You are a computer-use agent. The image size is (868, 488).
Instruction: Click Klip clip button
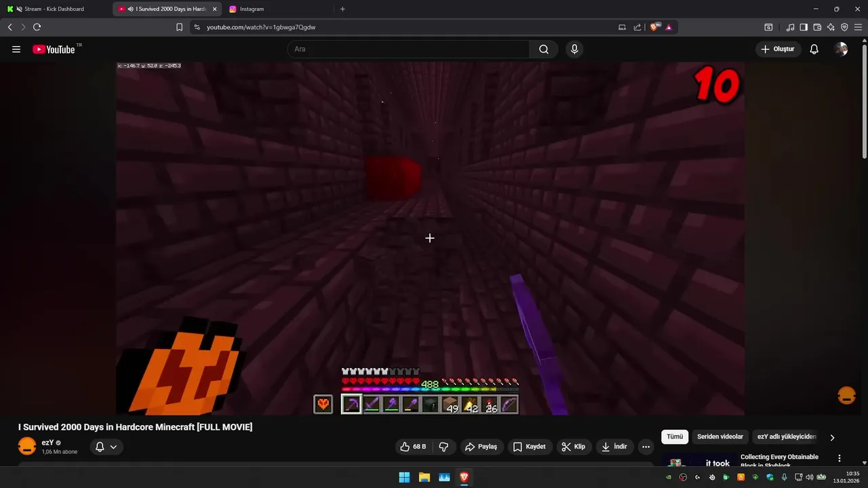pyautogui.click(x=574, y=447)
